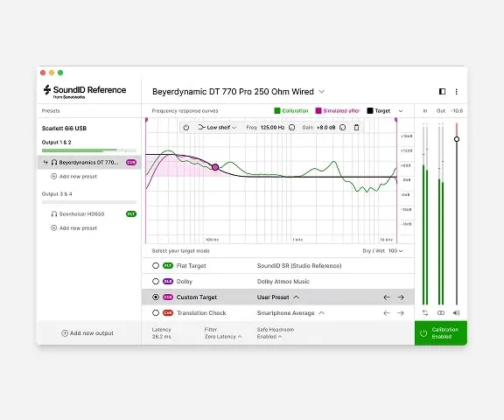
Task: Click the magenta low shelf filter point on graph
Action: click(x=215, y=167)
